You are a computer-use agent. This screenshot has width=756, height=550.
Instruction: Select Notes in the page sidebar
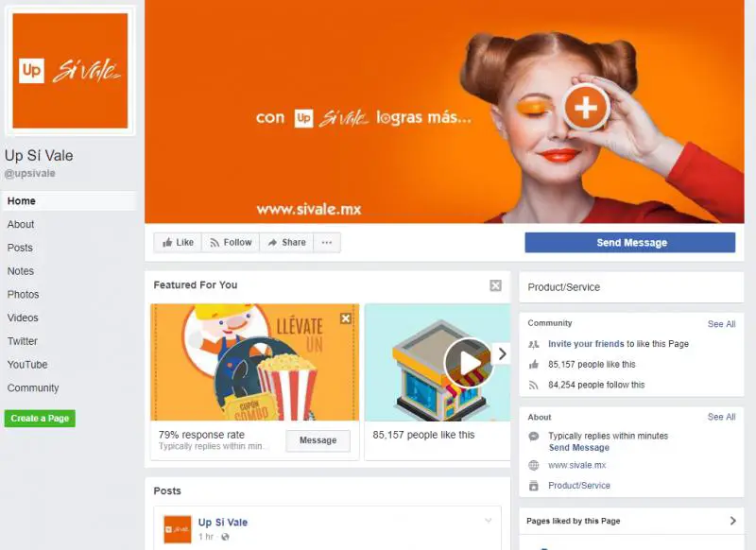click(20, 271)
